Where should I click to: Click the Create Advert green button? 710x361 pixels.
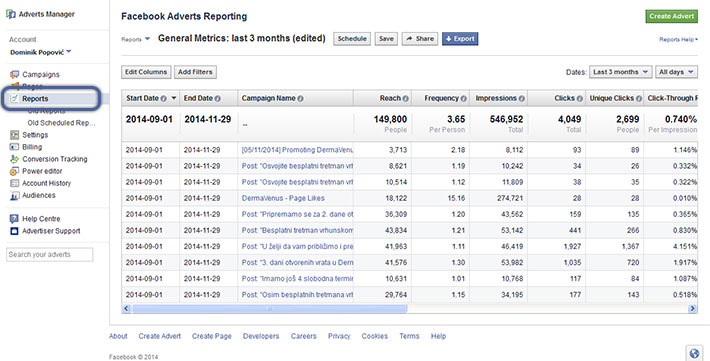(x=672, y=16)
